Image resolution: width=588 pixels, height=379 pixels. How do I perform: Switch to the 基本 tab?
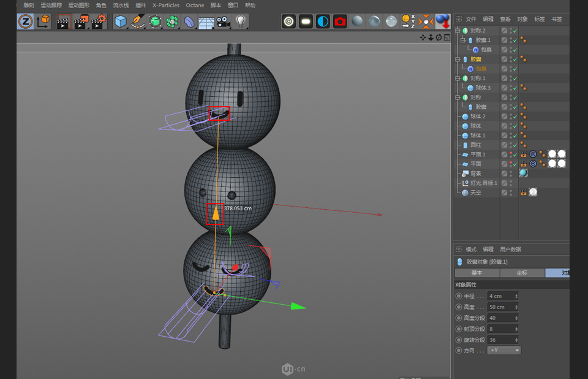(477, 273)
